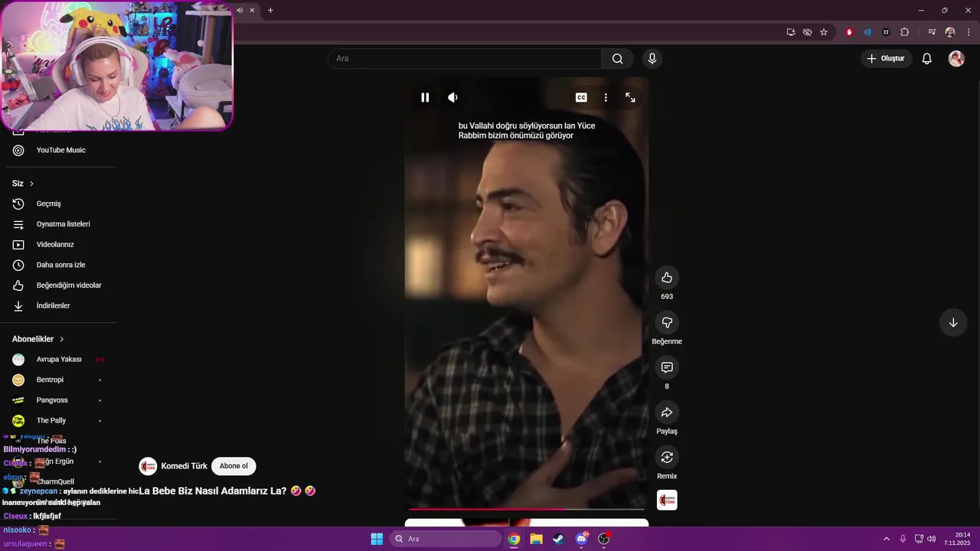
Task: Open the Chrome three-dot menu
Action: [969, 32]
